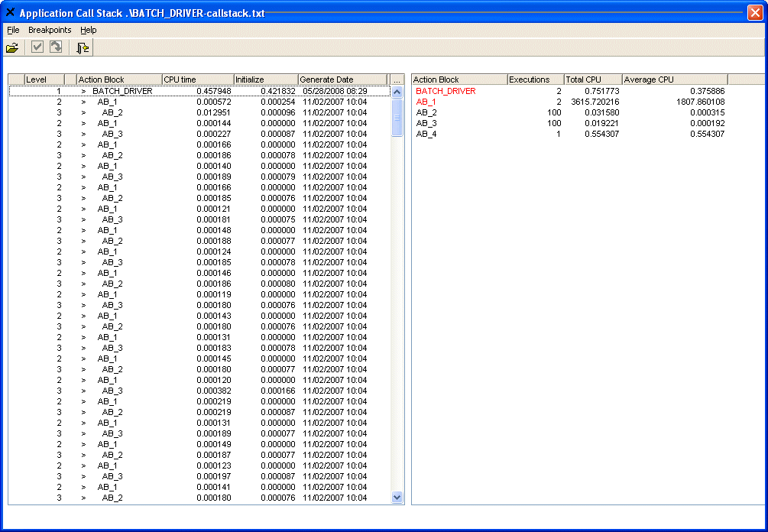Viewport: 768px width, 532px height.
Task: Select the red AB_1 row in summary
Action: (x=426, y=102)
